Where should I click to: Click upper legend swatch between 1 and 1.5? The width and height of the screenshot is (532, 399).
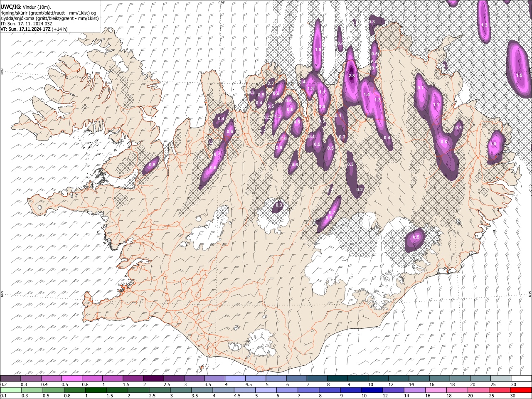point(112,379)
